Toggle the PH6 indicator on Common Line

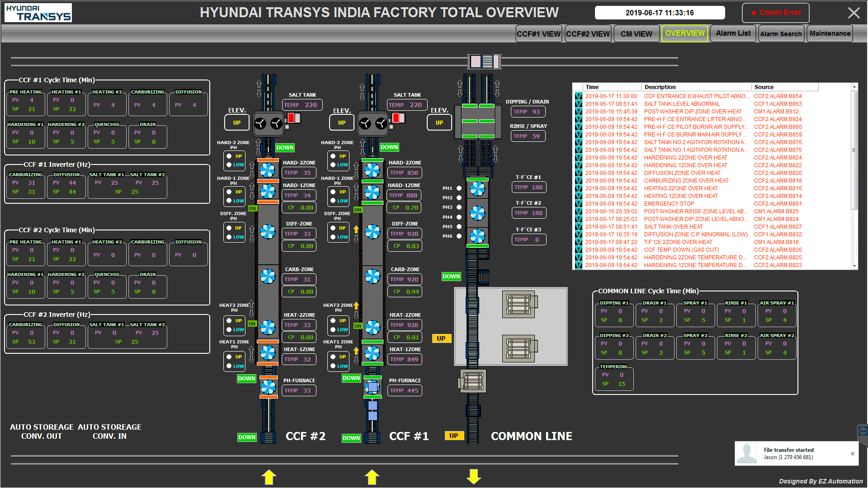[459, 236]
